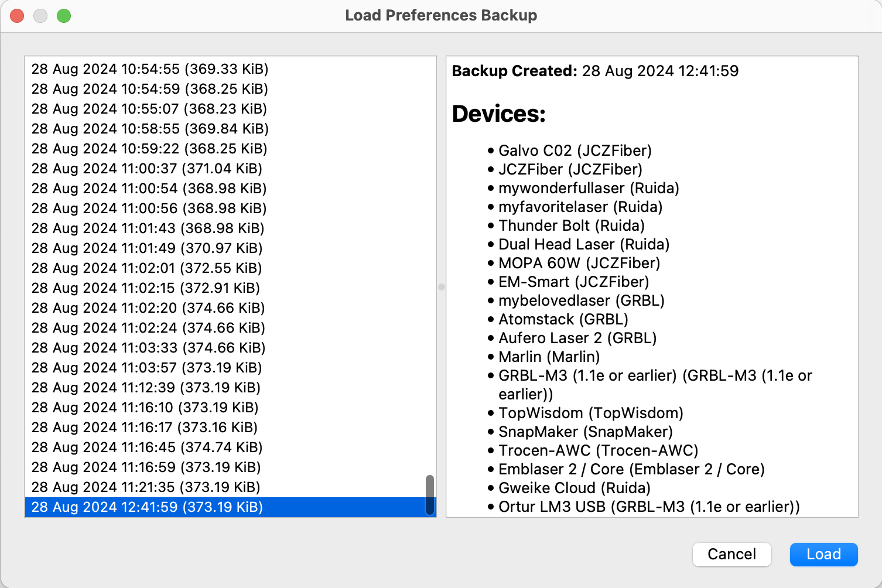Image resolution: width=882 pixels, height=588 pixels.
Task: Click the splitter handle between the panes
Action: click(x=442, y=287)
